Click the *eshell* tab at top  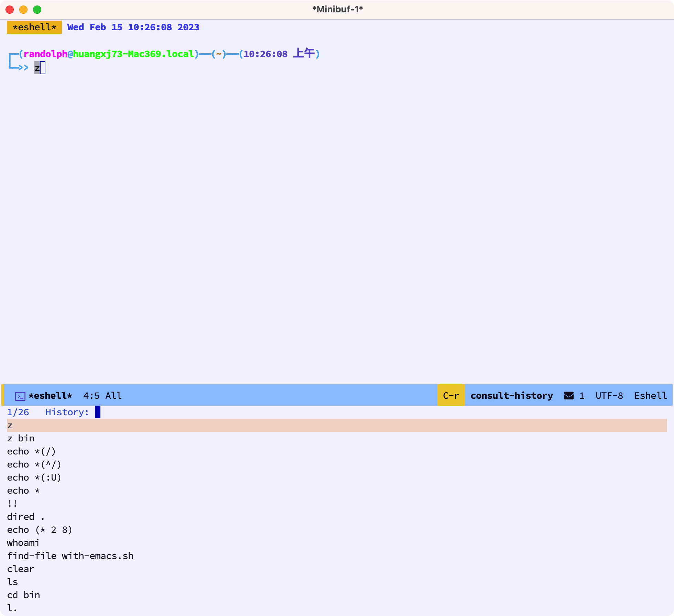tap(34, 27)
